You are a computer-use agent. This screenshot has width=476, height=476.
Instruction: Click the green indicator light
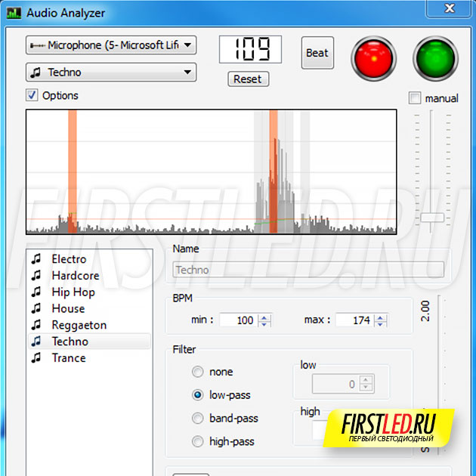click(435, 57)
